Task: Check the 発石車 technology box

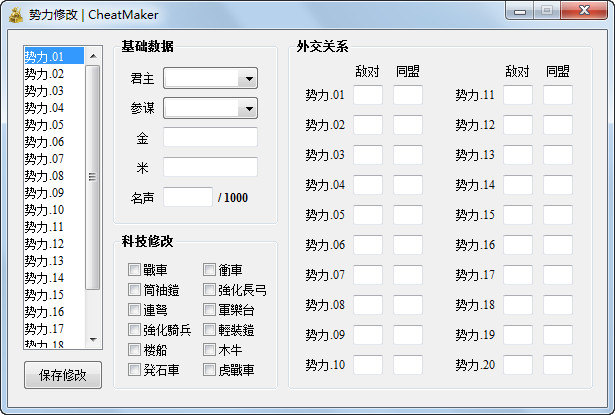Action: [x=135, y=370]
